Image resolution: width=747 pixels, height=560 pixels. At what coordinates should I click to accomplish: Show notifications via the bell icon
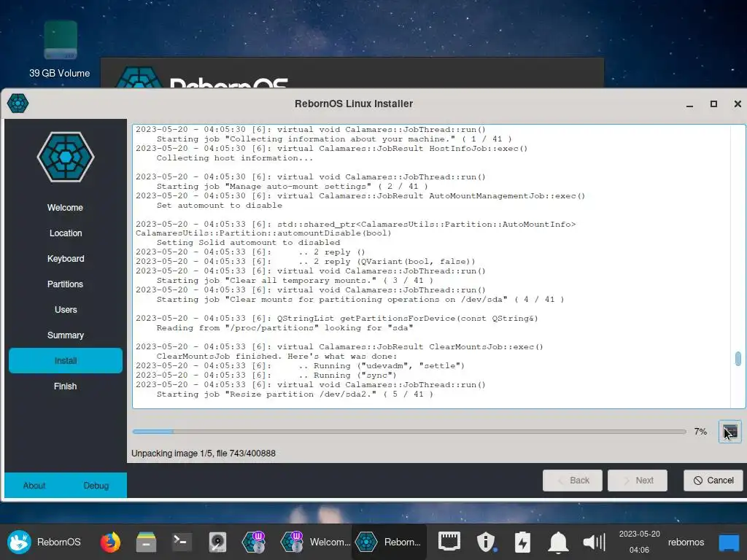pyautogui.click(x=558, y=542)
